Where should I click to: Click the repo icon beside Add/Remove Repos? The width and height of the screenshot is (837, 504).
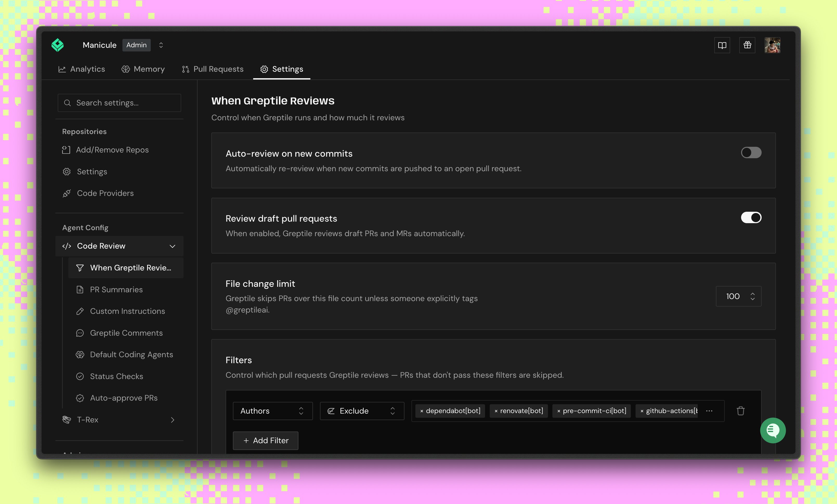pos(66,150)
